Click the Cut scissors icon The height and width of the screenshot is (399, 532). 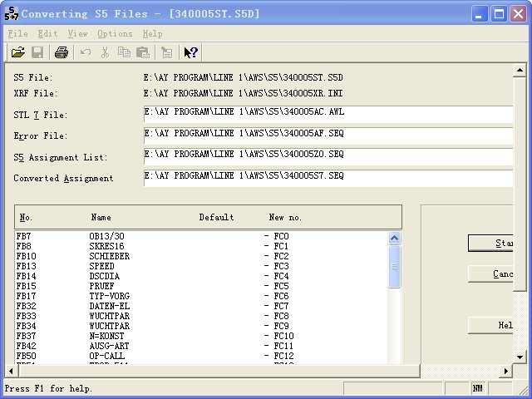click(x=106, y=52)
